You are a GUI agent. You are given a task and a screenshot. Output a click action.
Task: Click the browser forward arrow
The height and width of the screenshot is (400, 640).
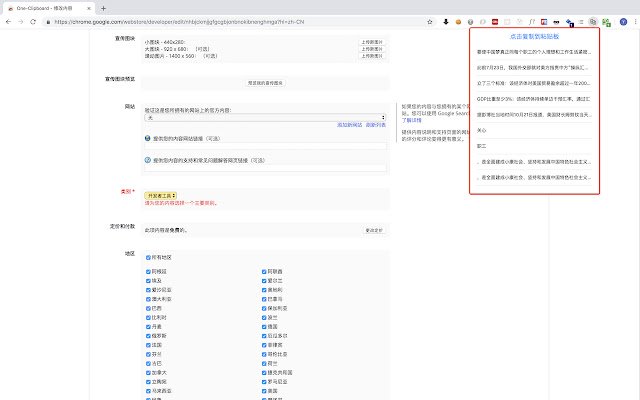20,22
